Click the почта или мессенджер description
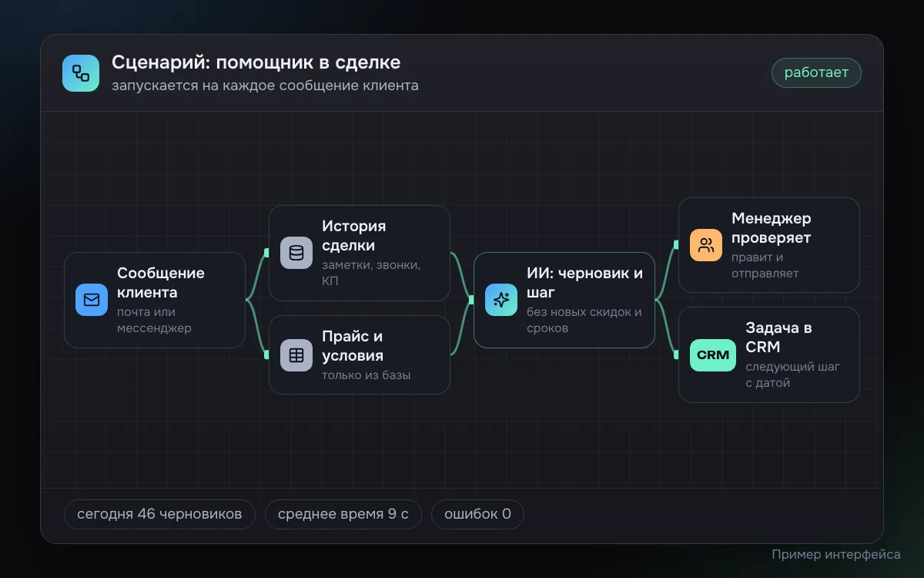The width and height of the screenshot is (924, 578). click(154, 320)
